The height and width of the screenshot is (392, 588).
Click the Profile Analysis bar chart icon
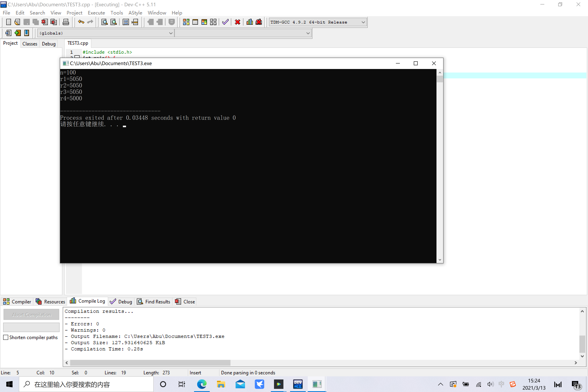pos(250,22)
